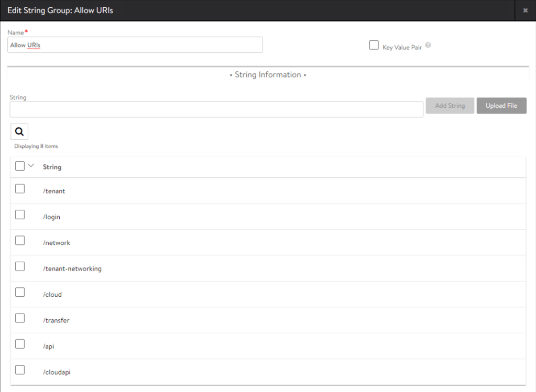Click the magnifying glass search icon
Viewport: 536px width, 392px height.
coord(19,132)
